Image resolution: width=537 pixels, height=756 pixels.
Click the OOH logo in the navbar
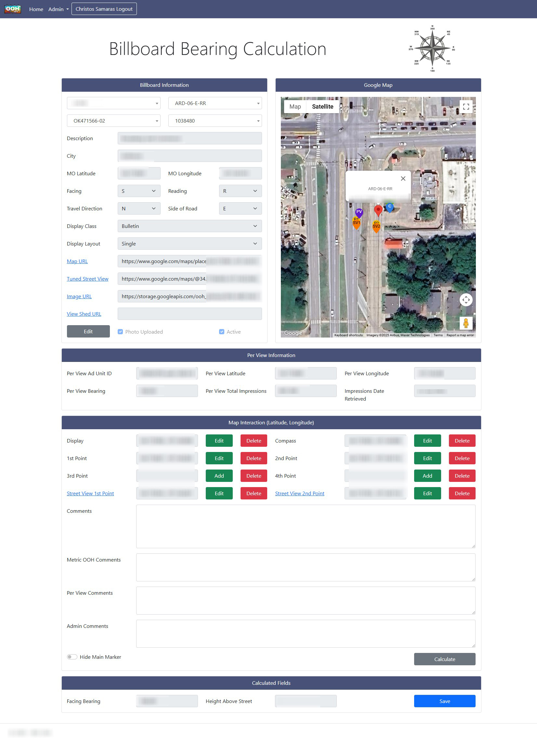13,9
